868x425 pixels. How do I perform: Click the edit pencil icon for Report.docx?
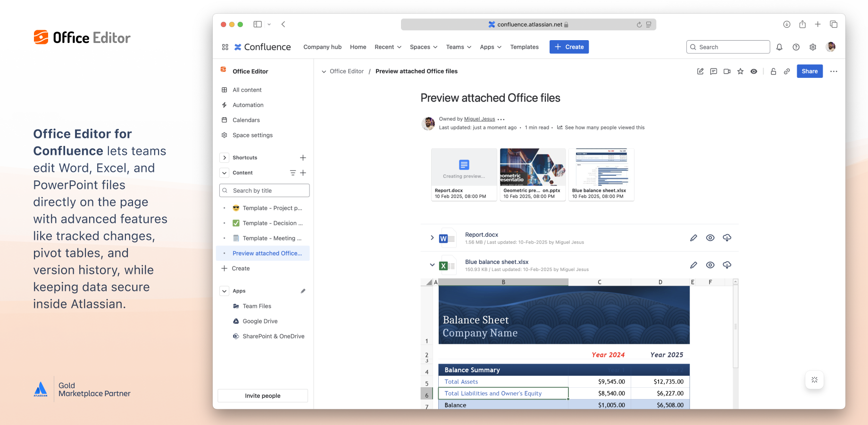(x=693, y=238)
